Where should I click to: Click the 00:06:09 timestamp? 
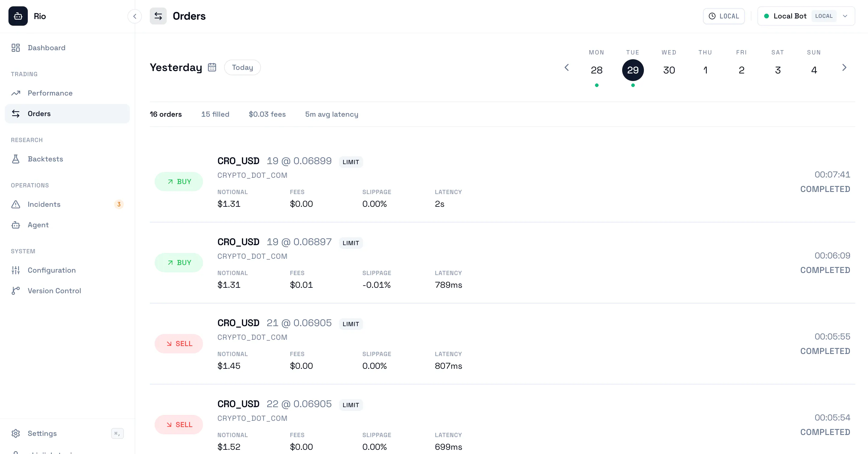(x=832, y=255)
